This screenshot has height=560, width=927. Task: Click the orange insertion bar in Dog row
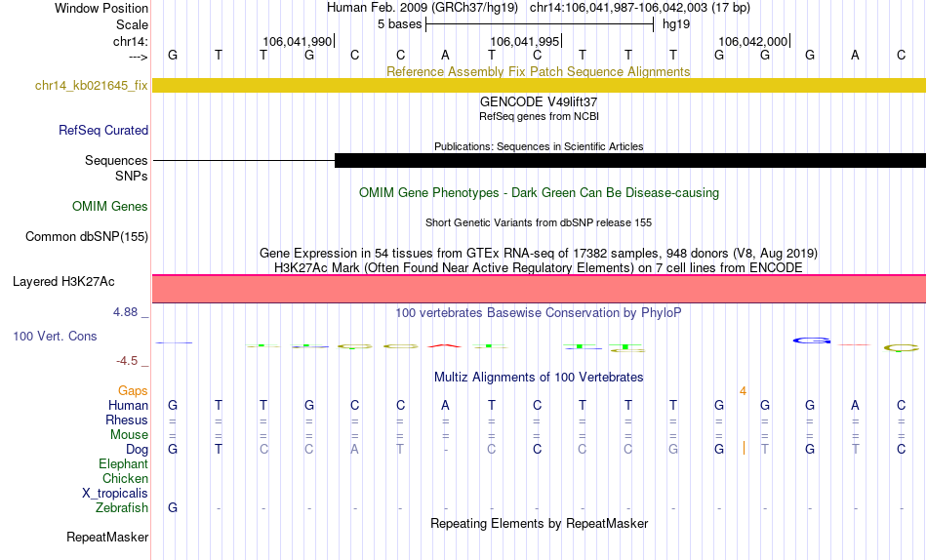(x=744, y=448)
